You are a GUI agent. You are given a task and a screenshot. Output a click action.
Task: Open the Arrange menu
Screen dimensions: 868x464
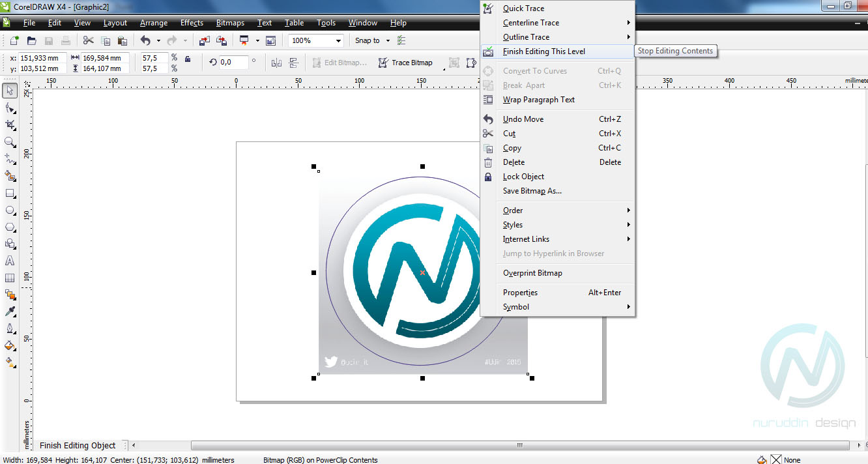point(154,23)
